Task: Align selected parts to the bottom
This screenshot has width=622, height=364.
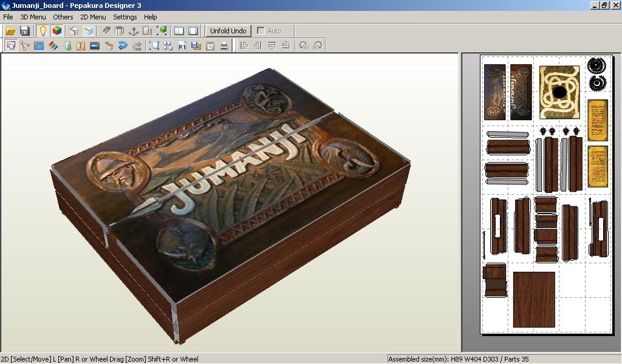Action: coord(285,46)
